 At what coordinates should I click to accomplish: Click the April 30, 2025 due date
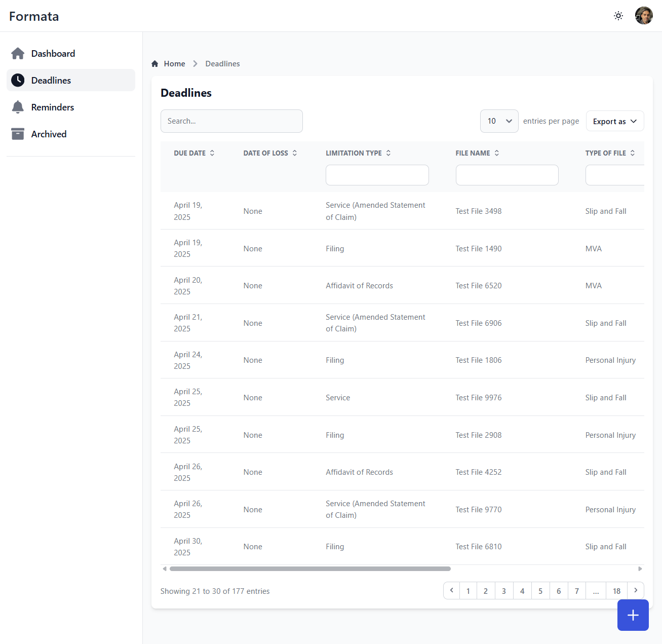tap(188, 547)
